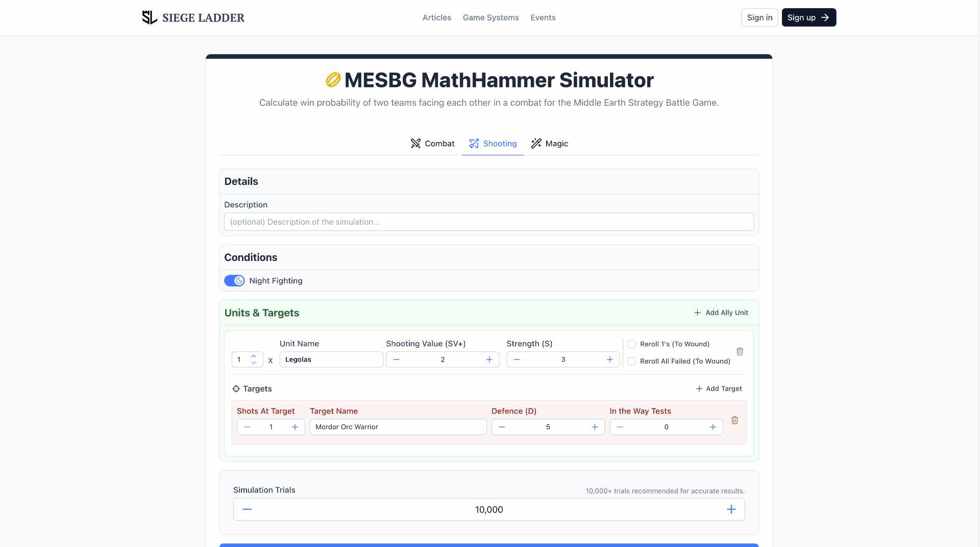
Task: Delete the Legolas unit with trash icon
Action: point(740,352)
